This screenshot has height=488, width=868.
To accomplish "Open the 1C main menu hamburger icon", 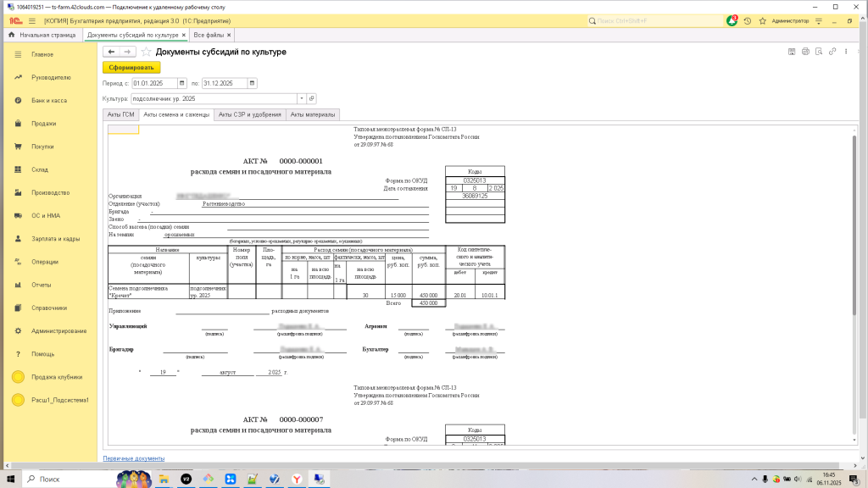I will click(31, 20).
